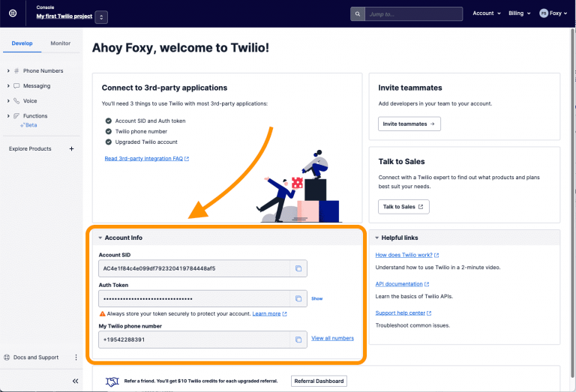Copy the Twilio phone number
Image resolution: width=576 pixels, height=392 pixels.
[x=298, y=340]
